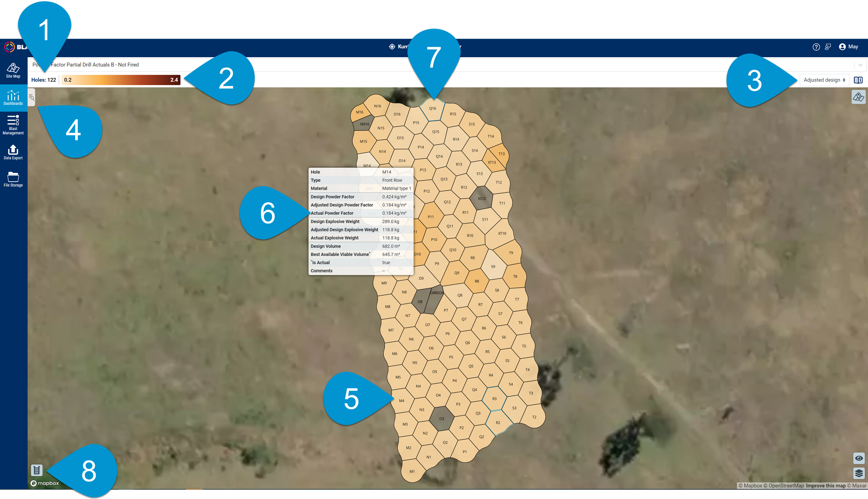868x499 pixels.
Task: Select grey hole XS12 polygon
Action: coord(481,198)
